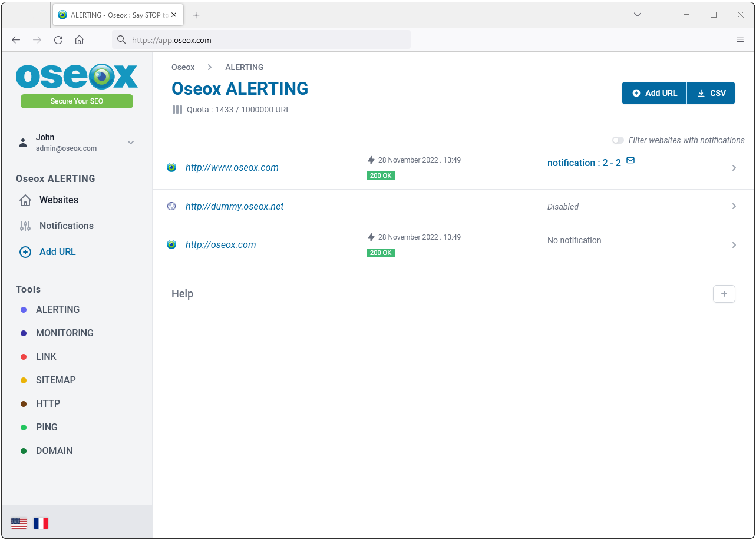The width and height of the screenshot is (756, 540).
Task: Expand the oseox.com row chevron
Action: (734, 245)
